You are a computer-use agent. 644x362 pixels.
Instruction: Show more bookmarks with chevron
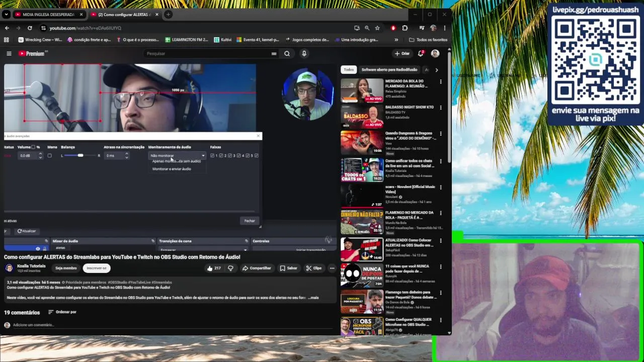[x=396, y=40]
